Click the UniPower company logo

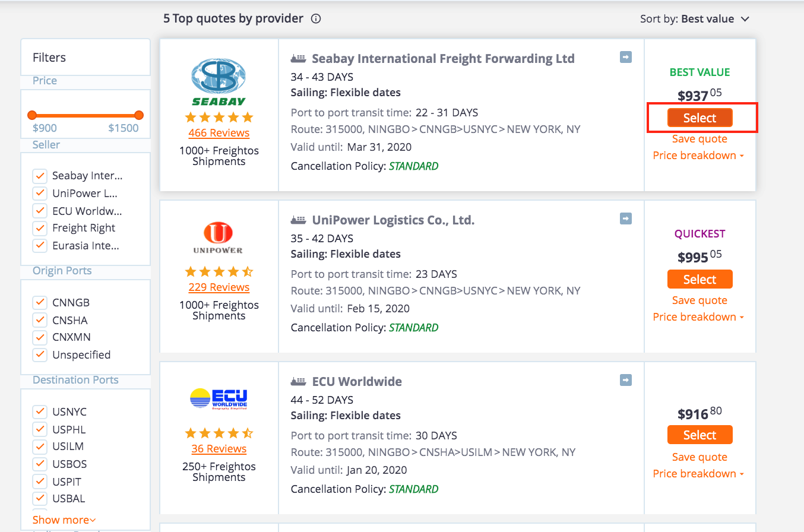coord(219,238)
